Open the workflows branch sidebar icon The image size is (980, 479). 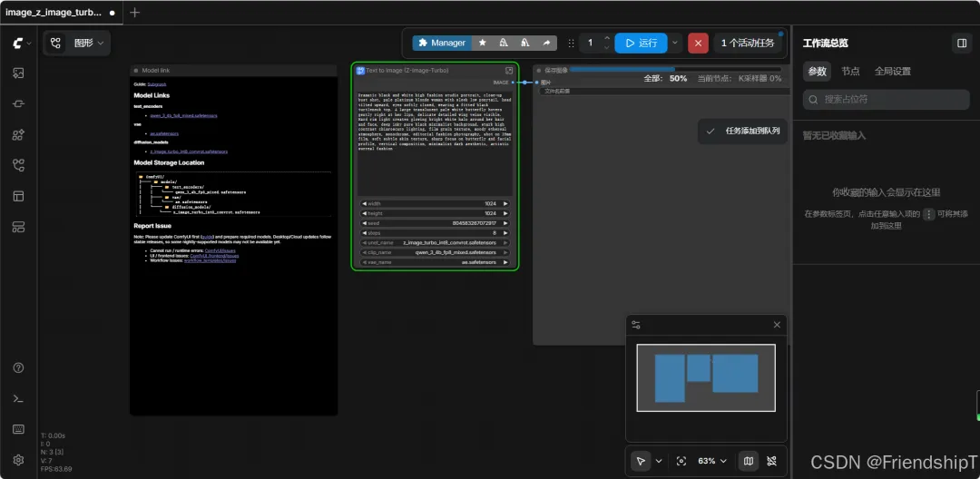pyautogui.click(x=18, y=165)
